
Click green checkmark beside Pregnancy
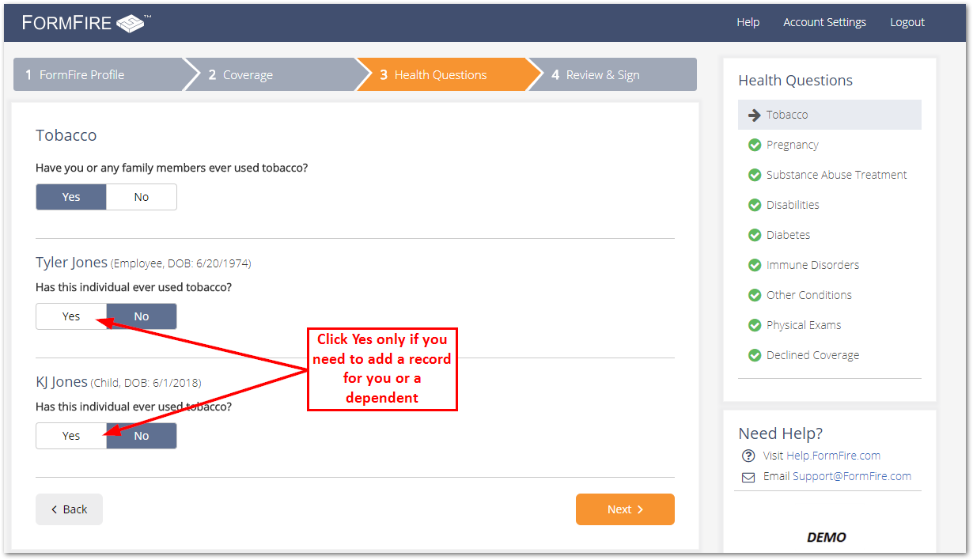point(754,145)
